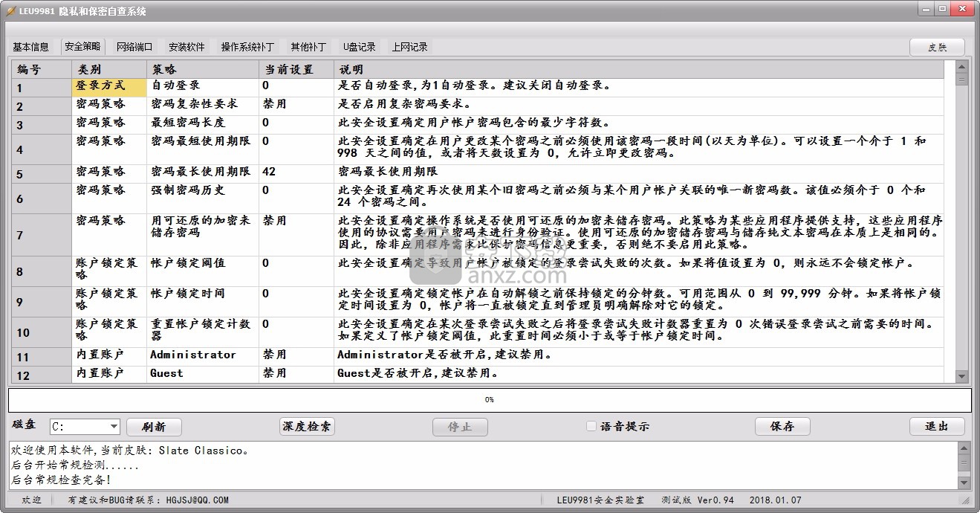This screenshot has height=513, width=980.
Task: Select the 自动登录 policy cell
Action: (x=203, y=88)
